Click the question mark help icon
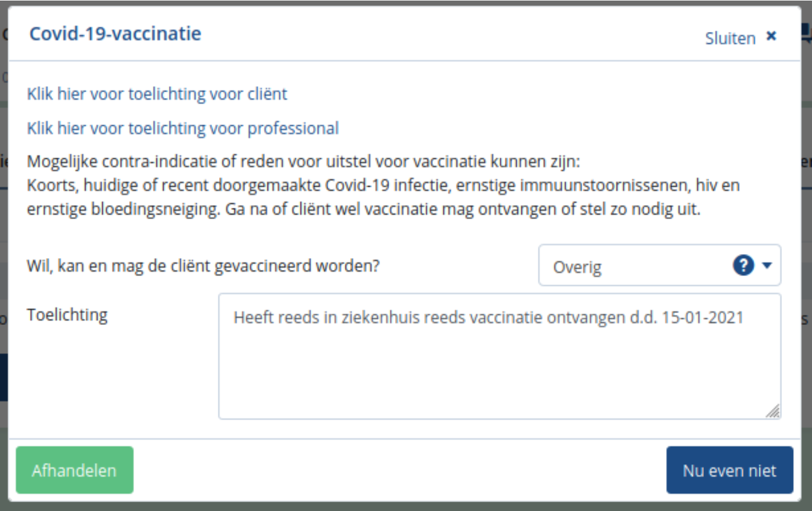 point(744,266)
